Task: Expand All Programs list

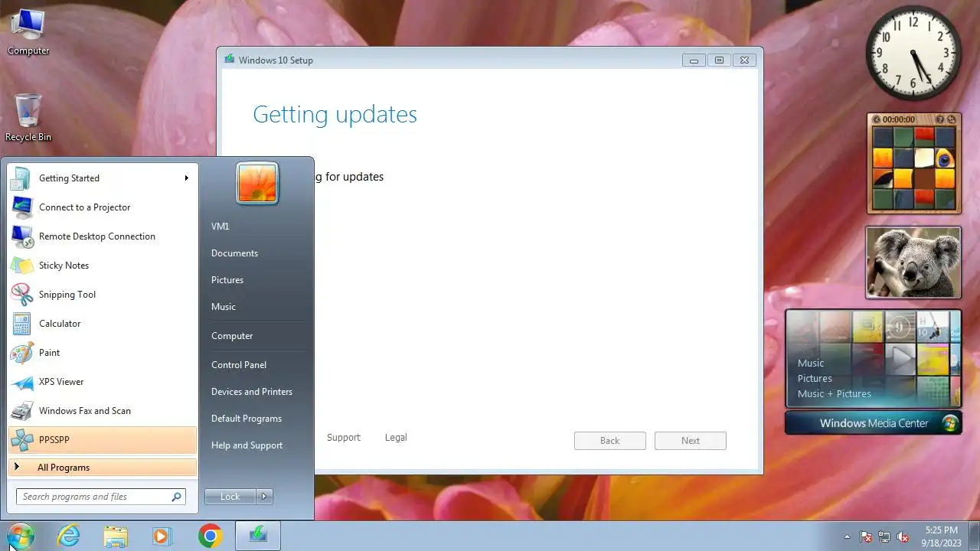Action: click(x=102, y=468)
